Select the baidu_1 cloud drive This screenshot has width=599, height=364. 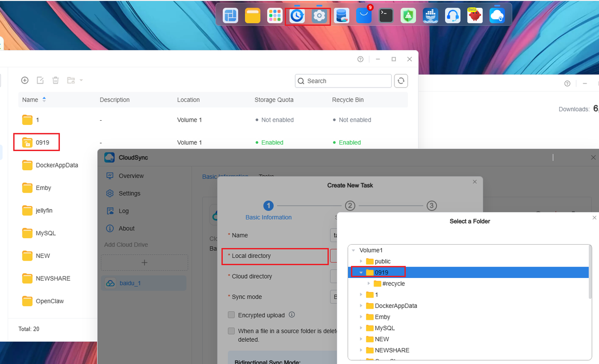144,283
